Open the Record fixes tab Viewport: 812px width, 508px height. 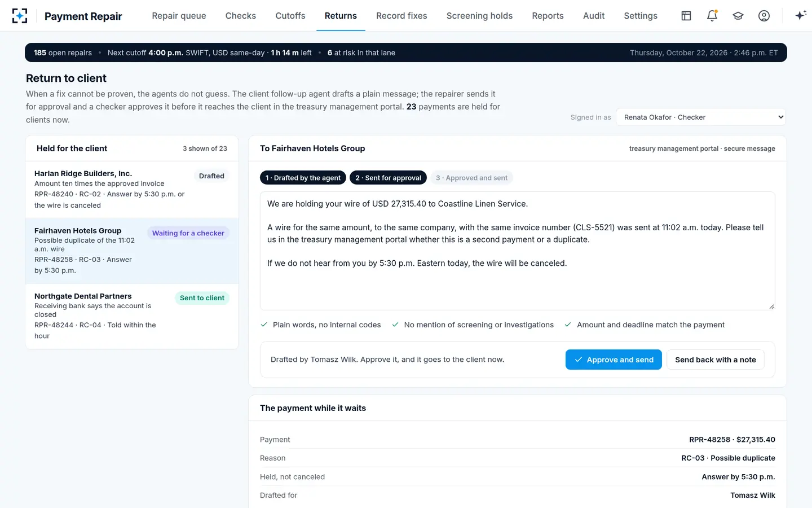point(401,16)
